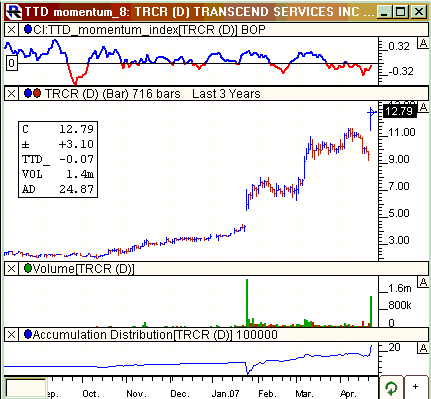Click the 20 label on Accumulation axis
This screenshot has width=431, height=399.
pyautogui.click(x=394, y=347)
